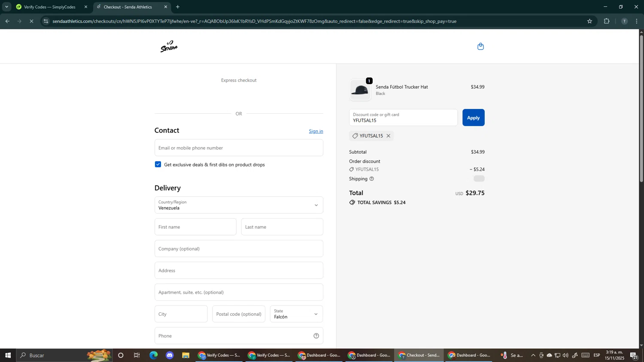This screenshot has height=362, width=644.
Task: Open the State dropdown showing Falcón
Action: (296, 314)
